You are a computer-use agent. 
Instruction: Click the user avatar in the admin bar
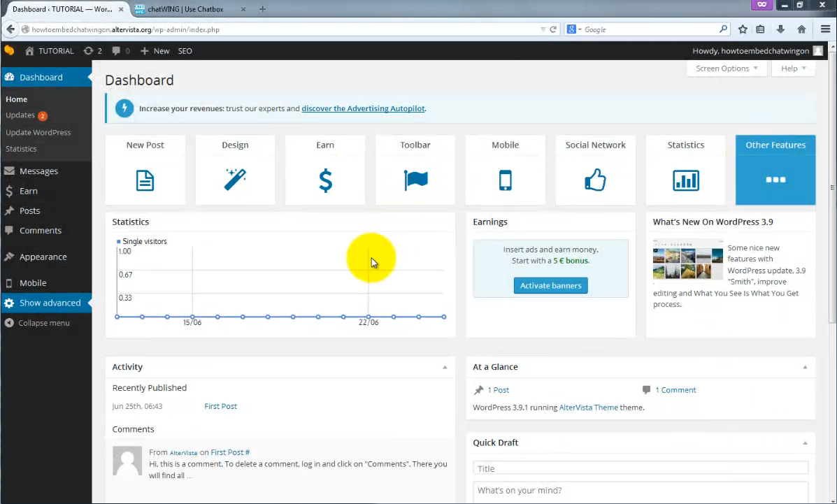pos(818,51)
